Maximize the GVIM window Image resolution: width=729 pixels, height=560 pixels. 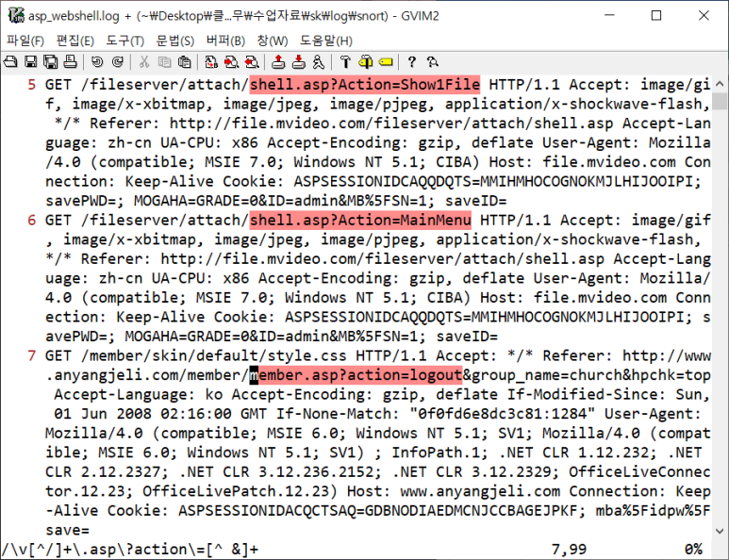pos(656,16)
